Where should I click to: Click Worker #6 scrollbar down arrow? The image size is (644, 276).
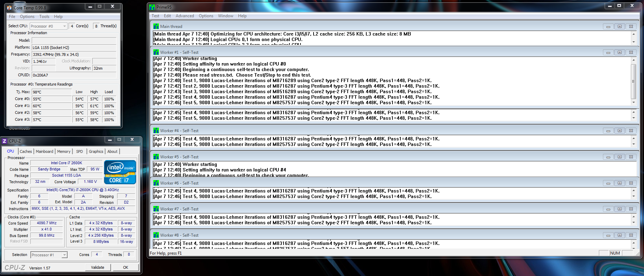click(x=633, y=197)
